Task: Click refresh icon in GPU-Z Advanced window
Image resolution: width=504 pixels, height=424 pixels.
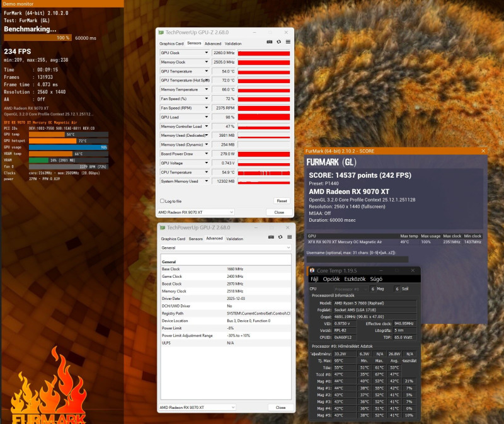Action: 280,237
